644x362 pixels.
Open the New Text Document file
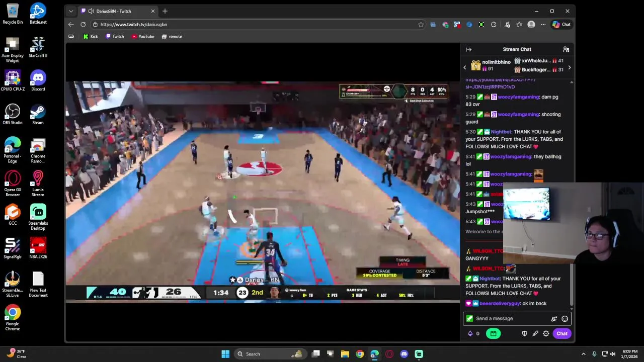(x=38, y=284)
